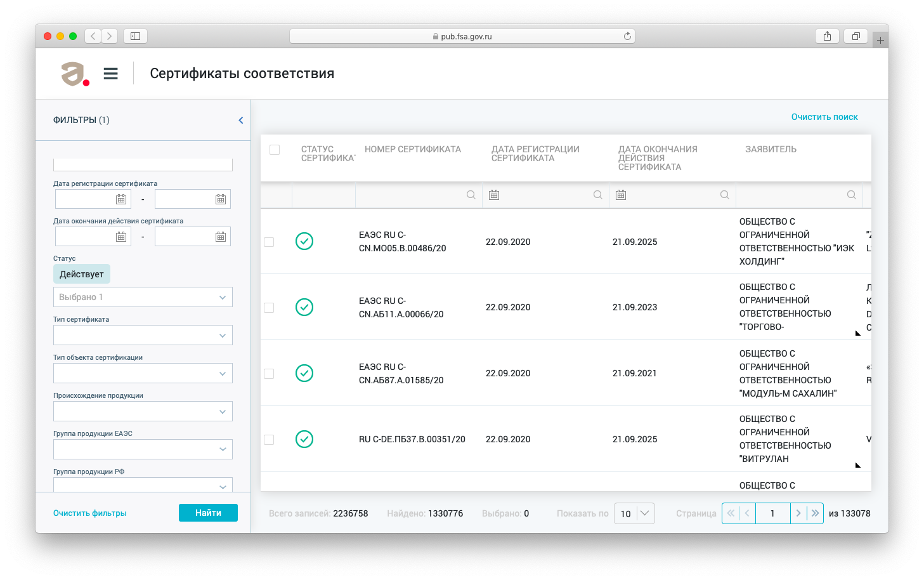Click 'Очистить фильтры' link
This screenshot has height=580, width=924.
(x=90, y=513)
